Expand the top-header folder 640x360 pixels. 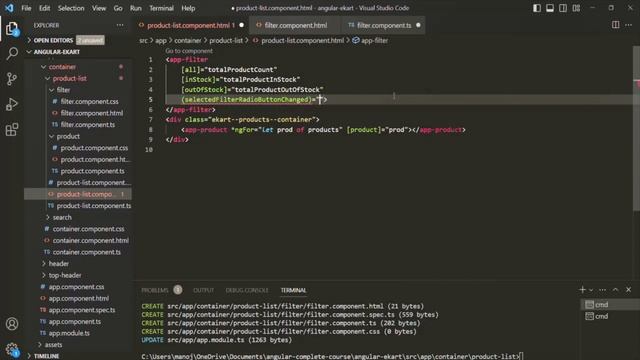(65, 276)
